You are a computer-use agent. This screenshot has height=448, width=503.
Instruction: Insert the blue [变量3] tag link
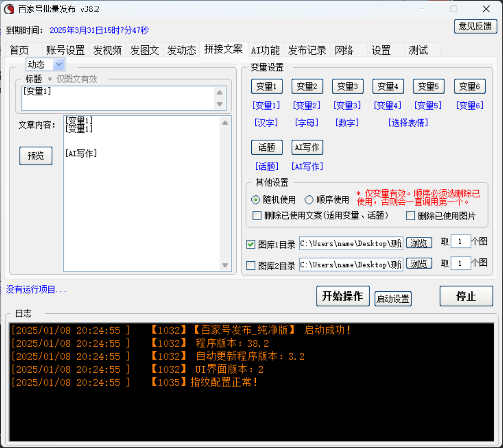point(347,105)
